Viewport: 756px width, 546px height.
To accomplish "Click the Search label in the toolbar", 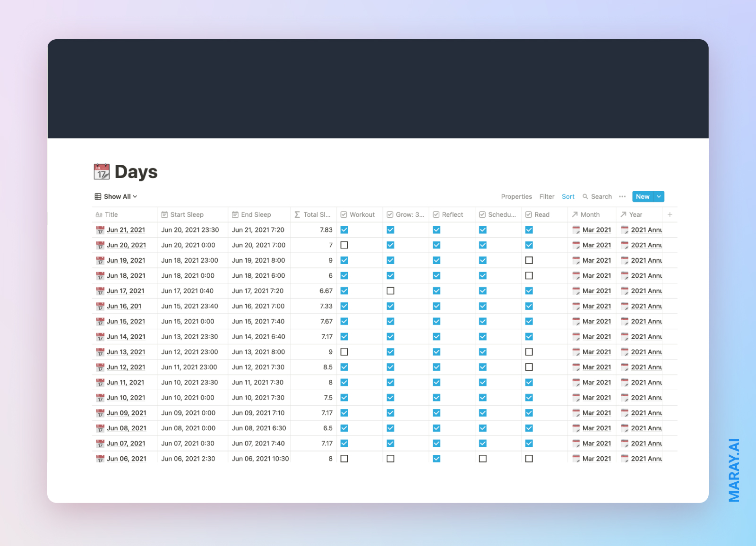I will click(601, 196).
